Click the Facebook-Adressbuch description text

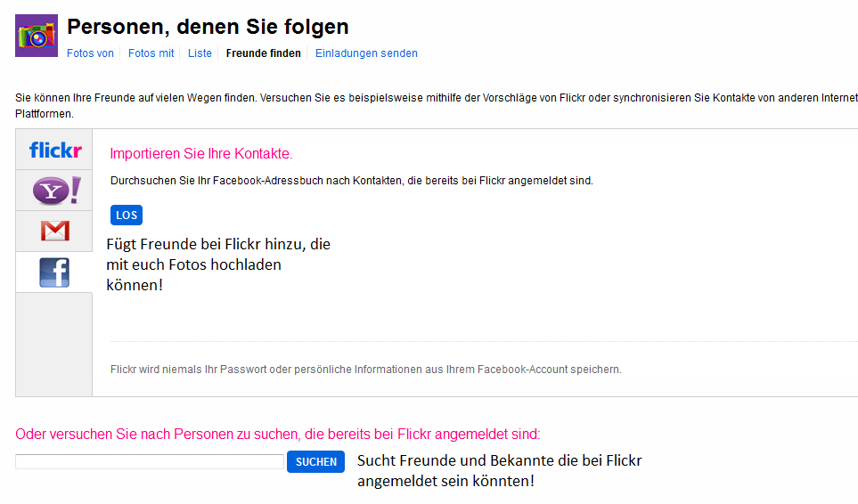pos(351,181)
